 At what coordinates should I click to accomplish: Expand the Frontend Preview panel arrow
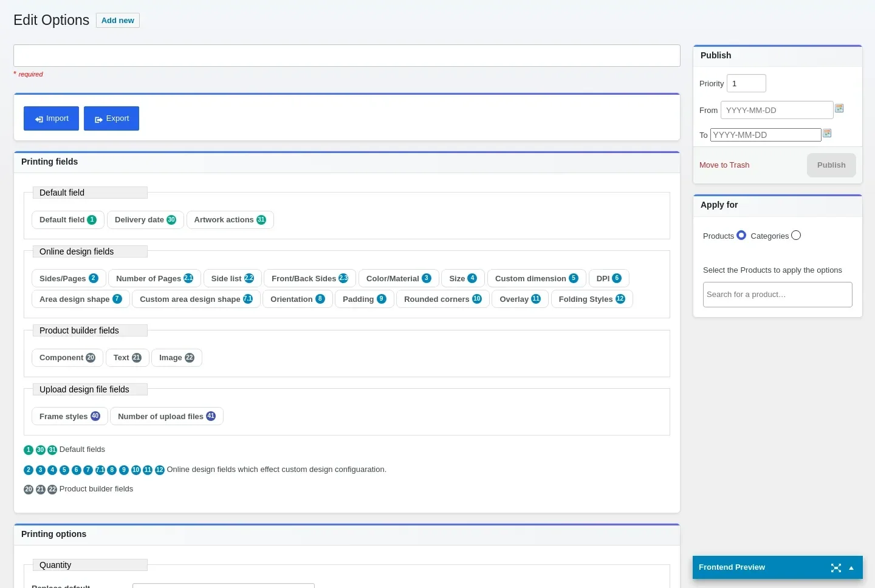(851, 568)
